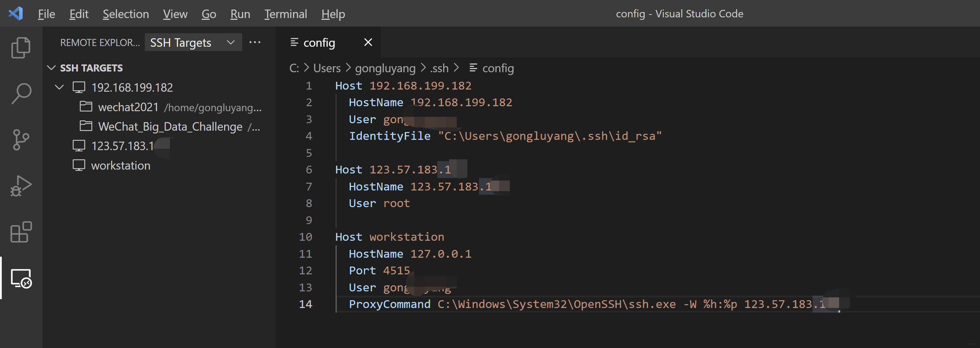
Task: Open the Help menu
Action: (333, 14)
